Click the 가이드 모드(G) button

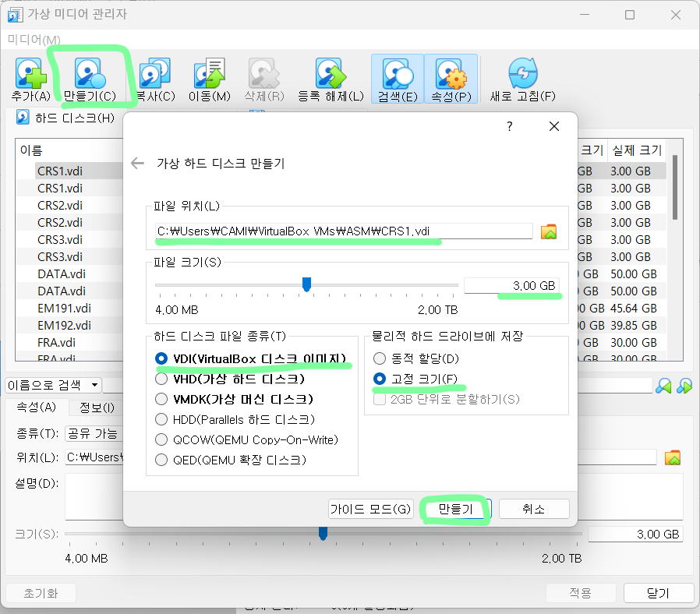(x=370, y=509)
